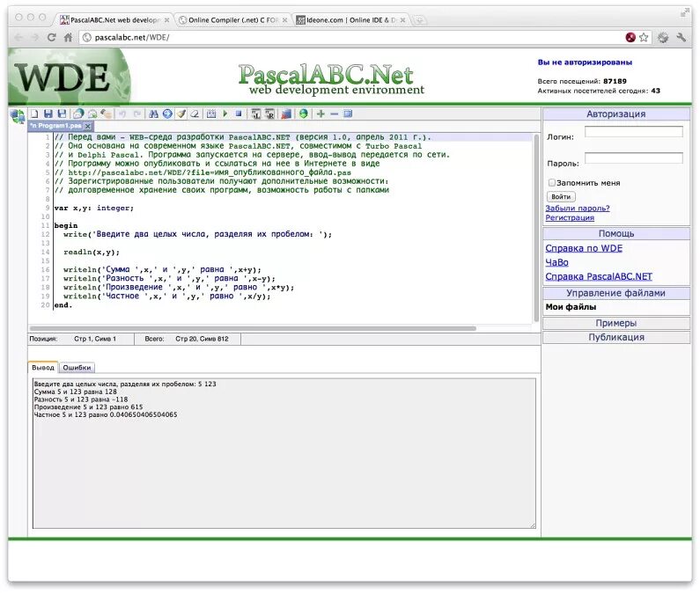This screenshot has height=593, width=700.
Task: Click the Redo arrow icon
Action: (x=137, y=113)
